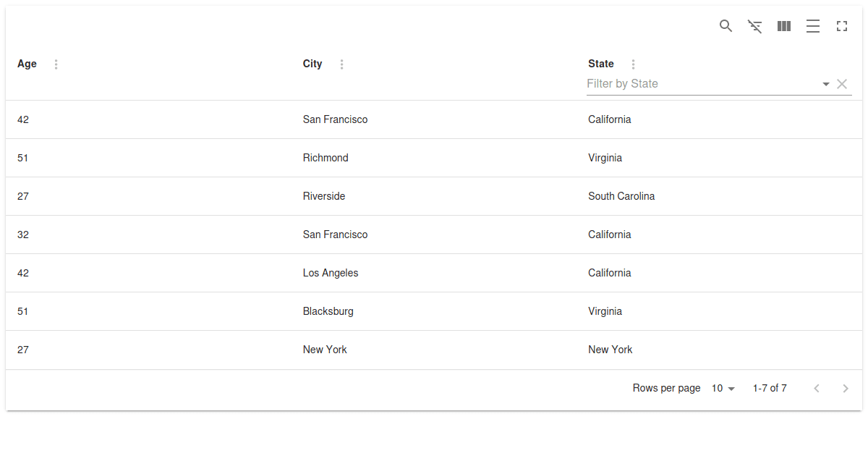Toggle the hide filters icon

click(754, 27)
